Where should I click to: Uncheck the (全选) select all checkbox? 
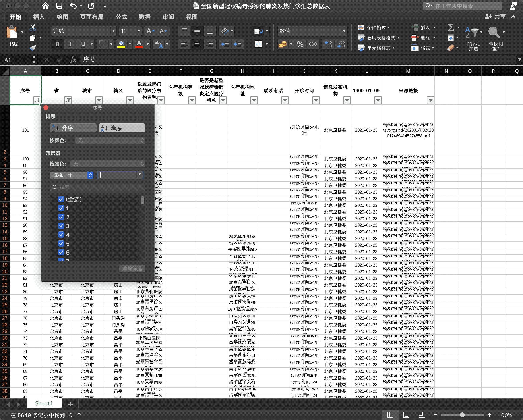coord(61,199)
